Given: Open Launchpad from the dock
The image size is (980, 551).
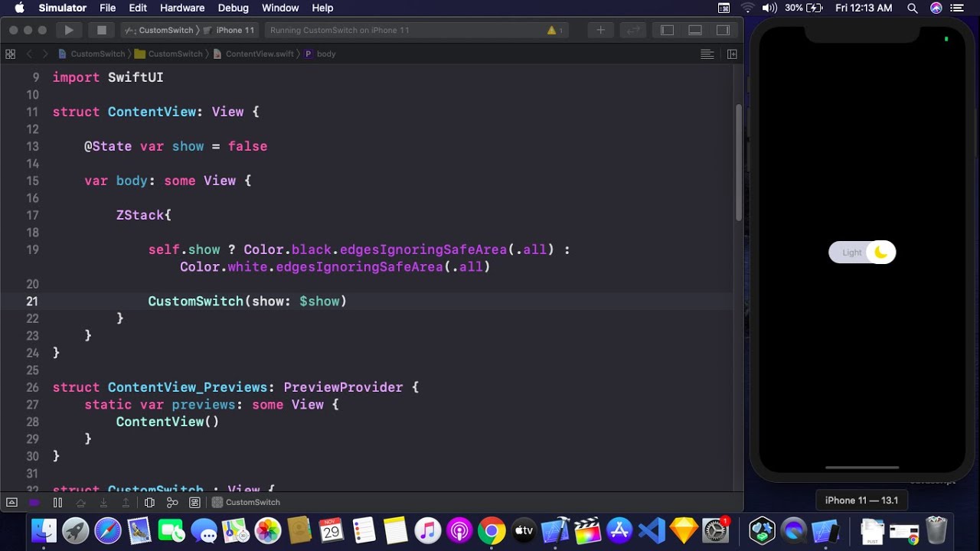Looking at the screenshot, I should 76,530.
